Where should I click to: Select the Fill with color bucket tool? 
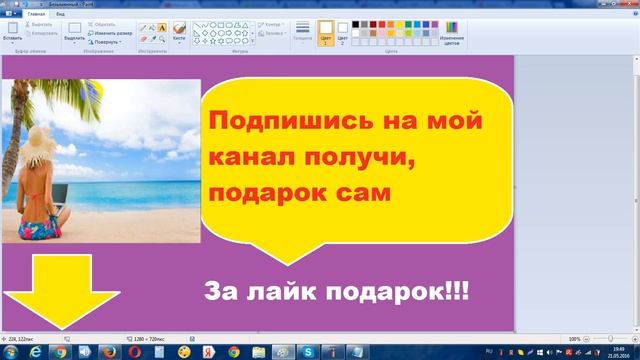pyautogui.click(x=152, y=28)
